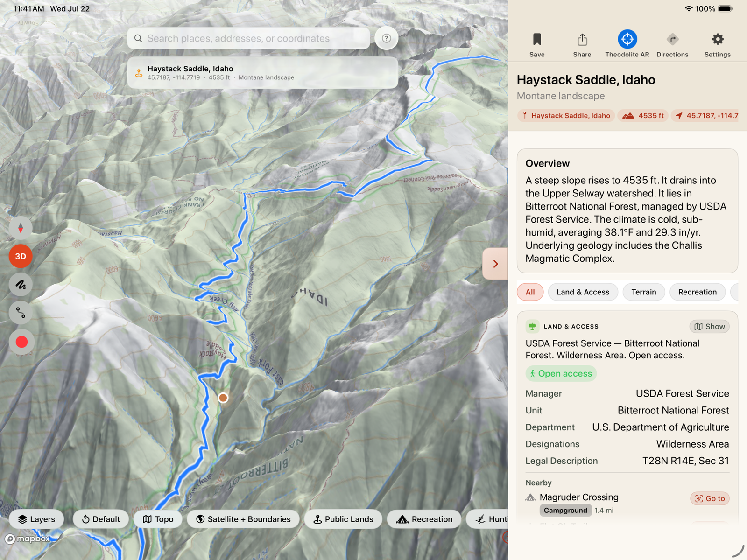This screenshot has height=560, width=747.
Task: Tap the Unit Bitterroot National Forest row
Action: [x=627, y=411]
